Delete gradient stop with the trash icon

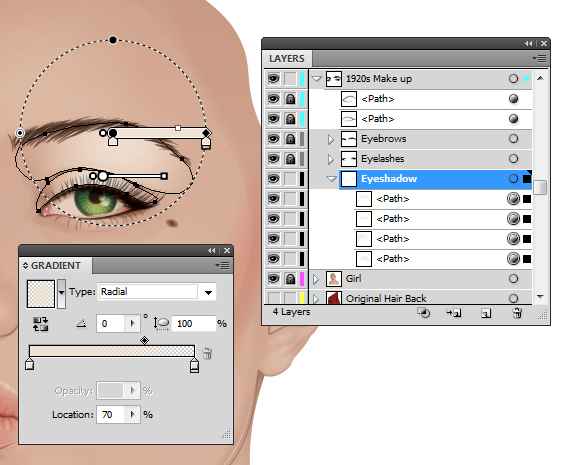point(207,353)
